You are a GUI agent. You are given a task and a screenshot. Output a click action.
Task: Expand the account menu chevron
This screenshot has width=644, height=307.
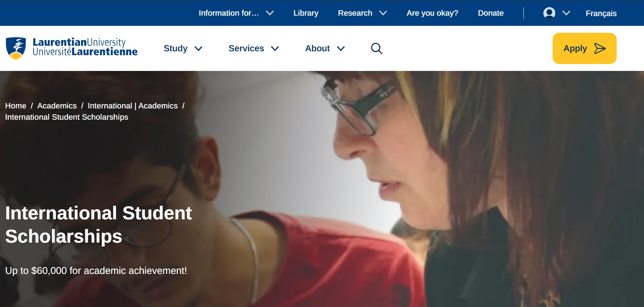[x=566, y=13]
